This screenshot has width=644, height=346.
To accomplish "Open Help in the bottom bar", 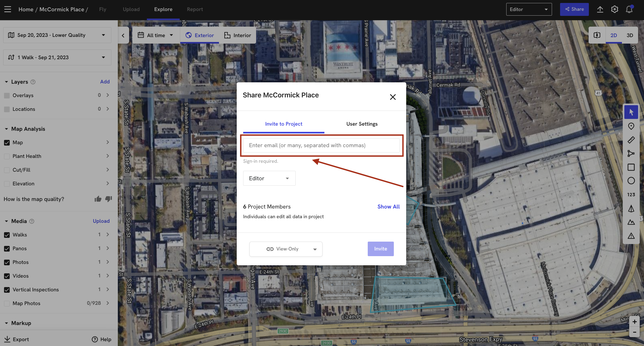I will (101, 339).
